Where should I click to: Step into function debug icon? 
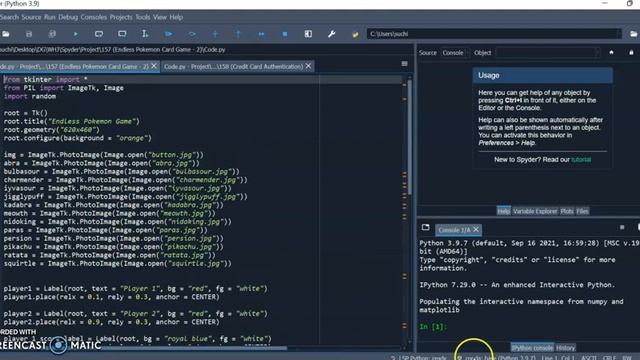coord(215,34)
